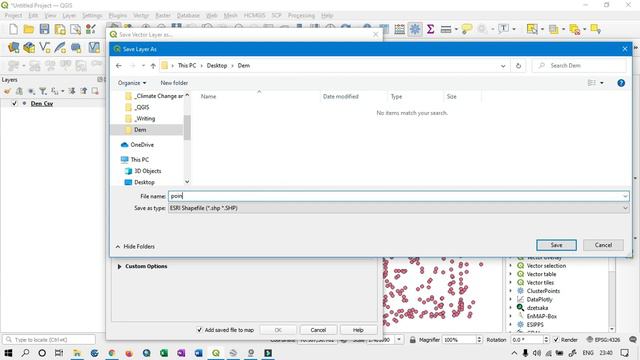Screen dimensions: 640x360
Task: Toggle the Render checkbox in status bar
Action: pos(556,340)
